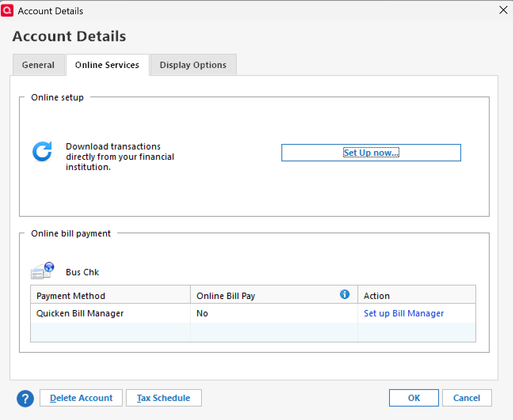This screenshot has height=420, width=513.
Task: Click the Quicken logo in the title bar
Action: [7, 10]
